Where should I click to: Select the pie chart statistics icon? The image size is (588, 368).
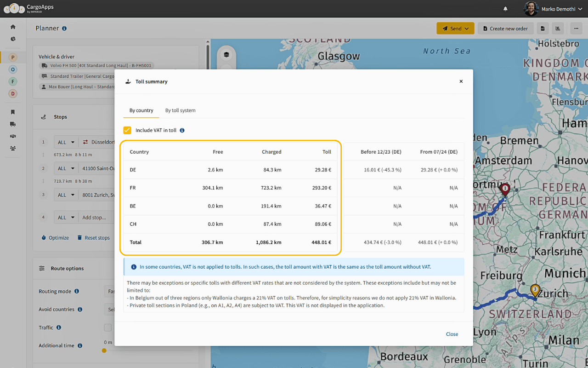[12, 40]
